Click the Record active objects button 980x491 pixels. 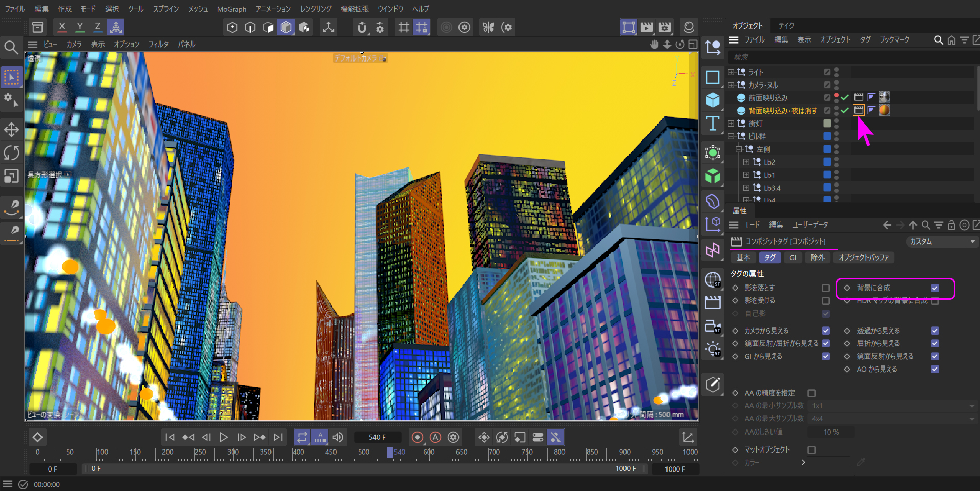418,437
